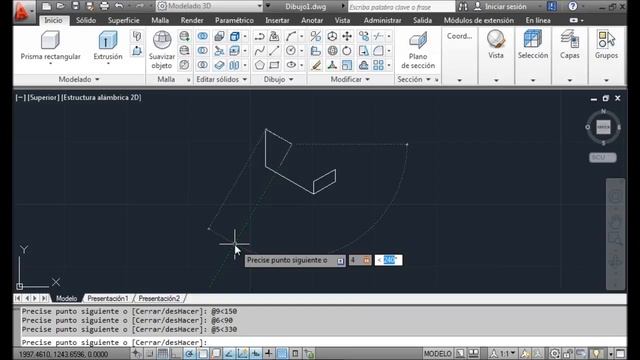The image size is (640, 360).
Task: Click the Rotate tool in Modificar panel
Action: coord(347,51)
